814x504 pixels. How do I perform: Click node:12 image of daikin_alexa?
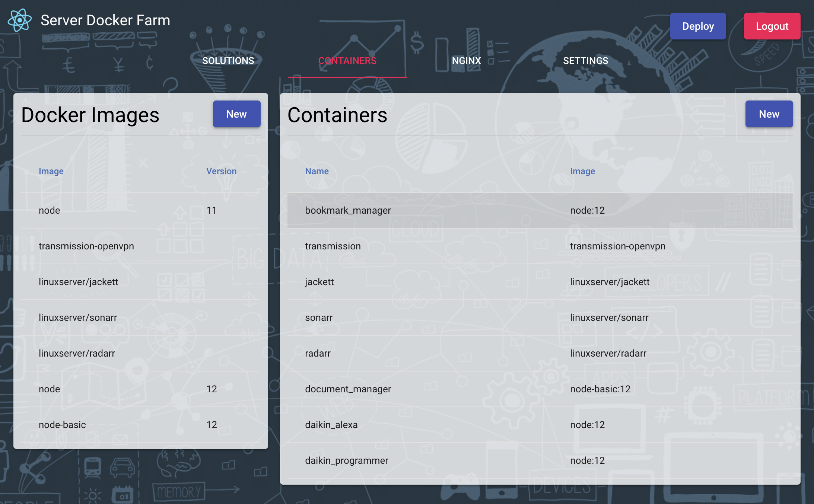click(587, 425)
